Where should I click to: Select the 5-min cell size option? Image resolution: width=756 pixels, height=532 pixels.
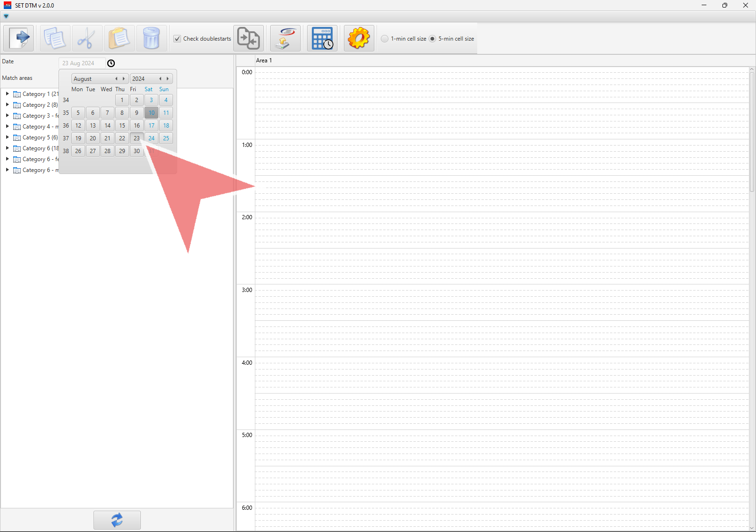tap(432, 39)
